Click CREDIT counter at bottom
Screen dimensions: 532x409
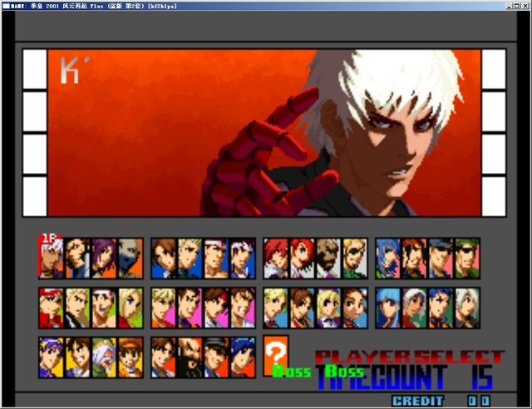[x=441, y=401]
